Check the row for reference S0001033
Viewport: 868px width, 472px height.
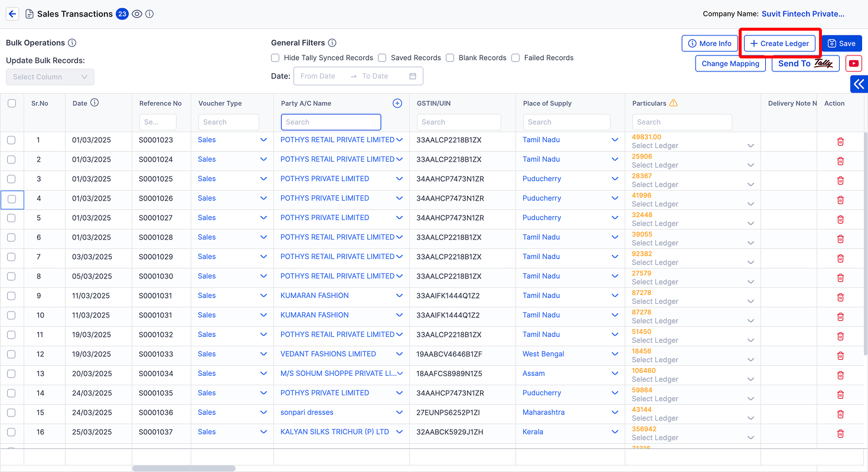(11, 354)
